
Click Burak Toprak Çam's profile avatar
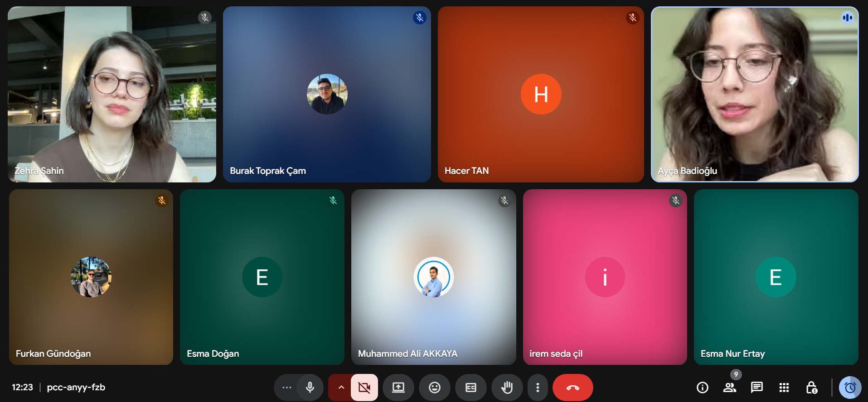tap(327, 94)
